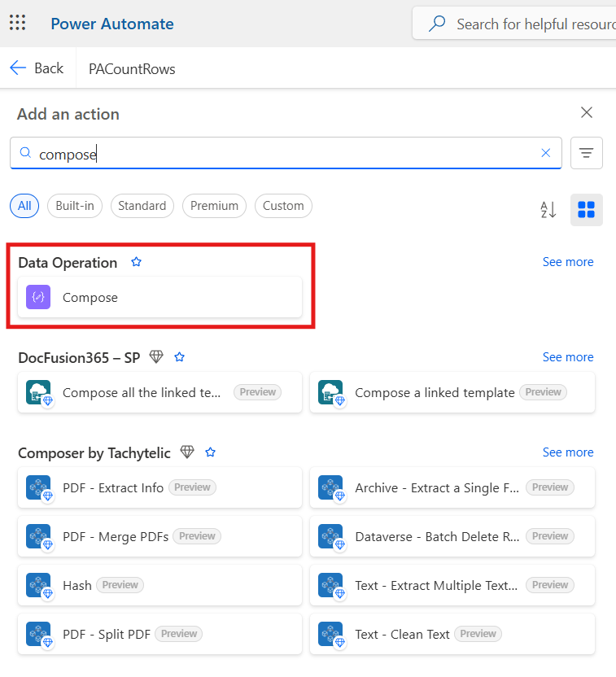
Task: Click the search magnifier icon in header
Action: (x=437, y=24)
